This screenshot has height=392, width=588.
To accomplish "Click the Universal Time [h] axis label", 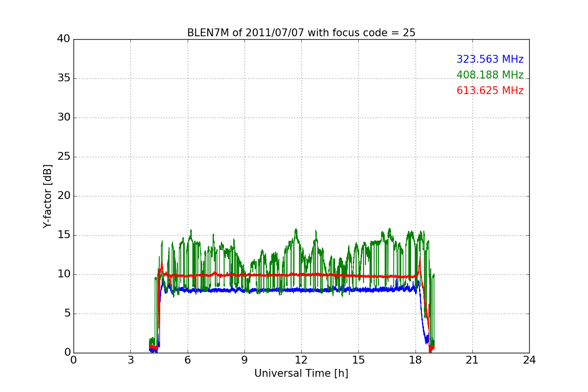I will pyautogui.click(x=301, y=373).
